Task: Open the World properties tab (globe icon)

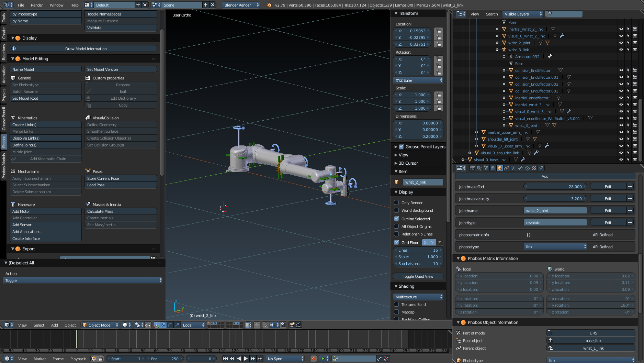Action: tap(493, 168)
